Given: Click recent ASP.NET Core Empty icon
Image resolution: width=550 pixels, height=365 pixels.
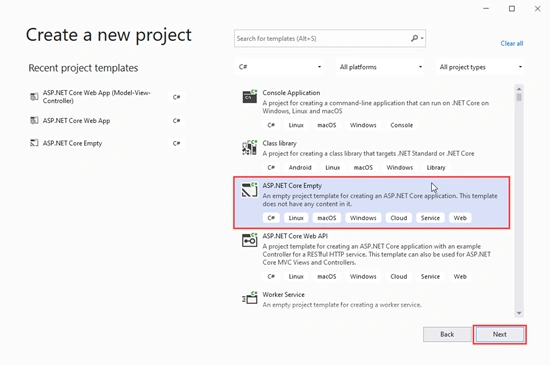Looking at the screenshot, I should tap(34, 143).
